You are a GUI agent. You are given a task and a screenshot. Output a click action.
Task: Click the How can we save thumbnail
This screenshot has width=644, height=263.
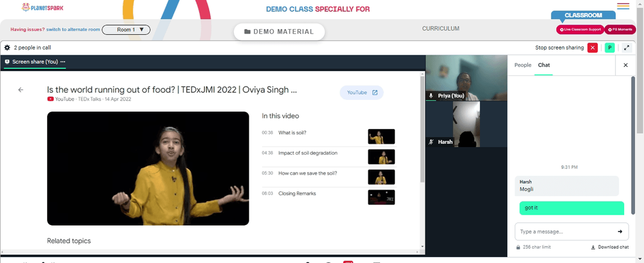tap(381, 177)
